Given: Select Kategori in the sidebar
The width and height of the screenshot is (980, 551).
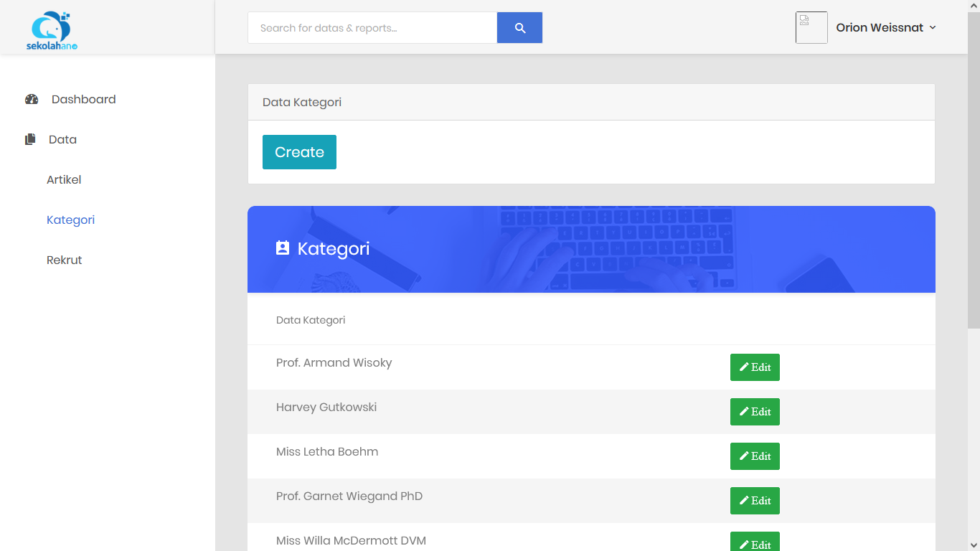Looking at the screenshot, I should click(x=70, y=220).
